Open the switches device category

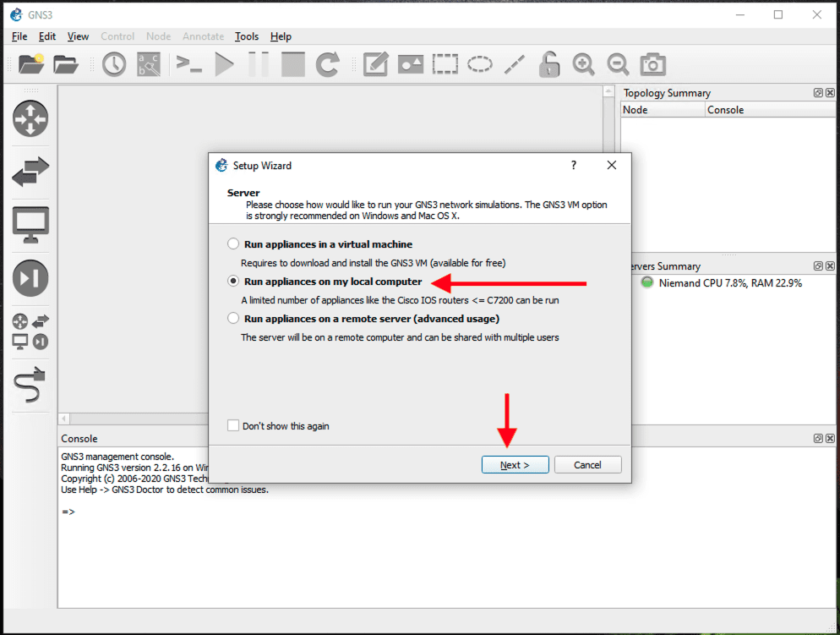pos(30,172)
